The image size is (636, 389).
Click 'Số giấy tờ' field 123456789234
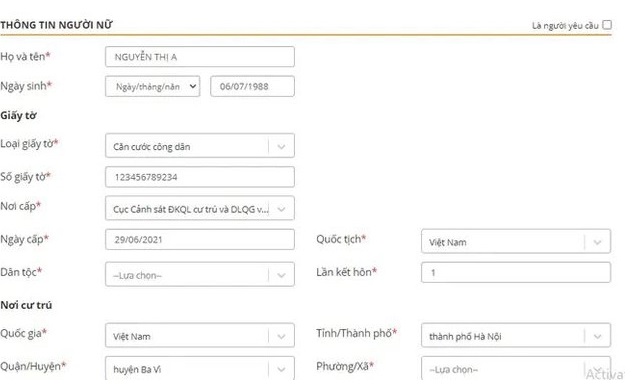pos(200,177)
